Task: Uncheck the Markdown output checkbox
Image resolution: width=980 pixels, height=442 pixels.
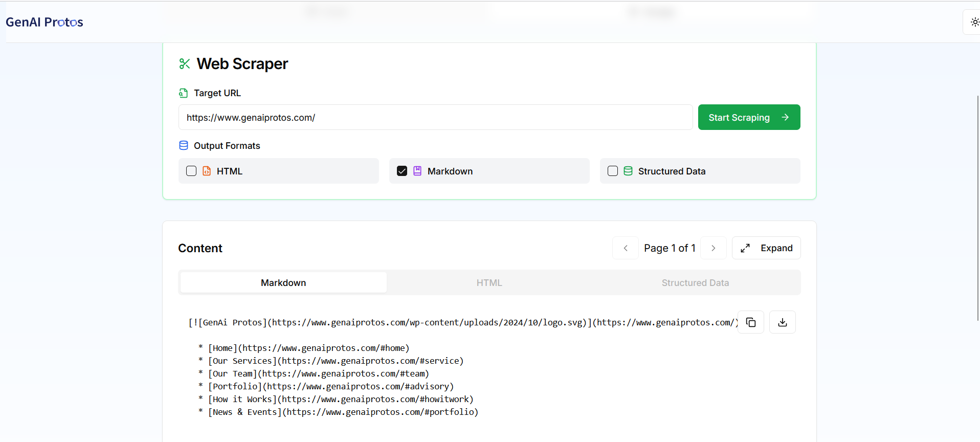Action: 402,171
